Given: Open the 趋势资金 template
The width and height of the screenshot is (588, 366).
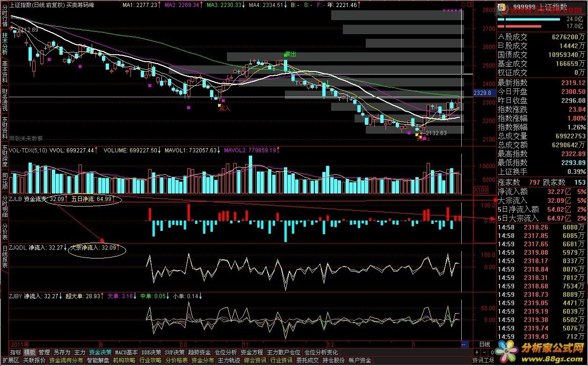Looking at the screenshot, I should tap(200, 352).
